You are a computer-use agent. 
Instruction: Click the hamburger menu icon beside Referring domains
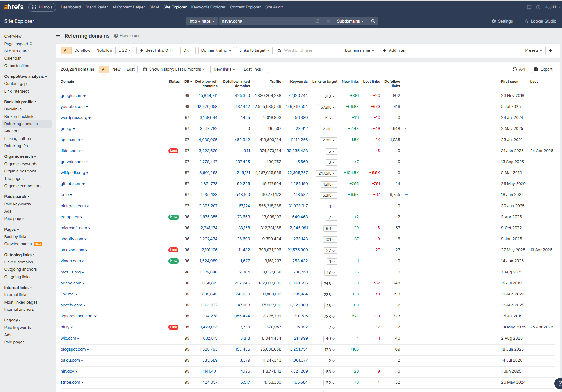tap(58, 36)
